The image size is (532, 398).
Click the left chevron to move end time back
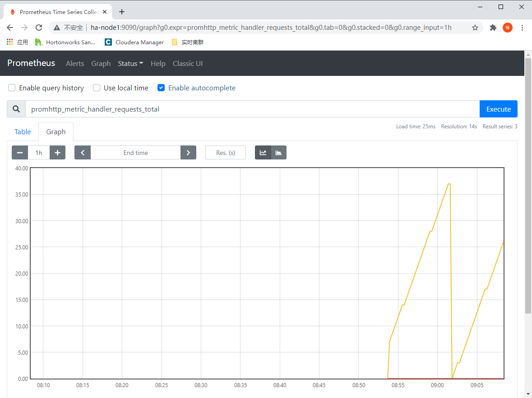tap(83, 153)
